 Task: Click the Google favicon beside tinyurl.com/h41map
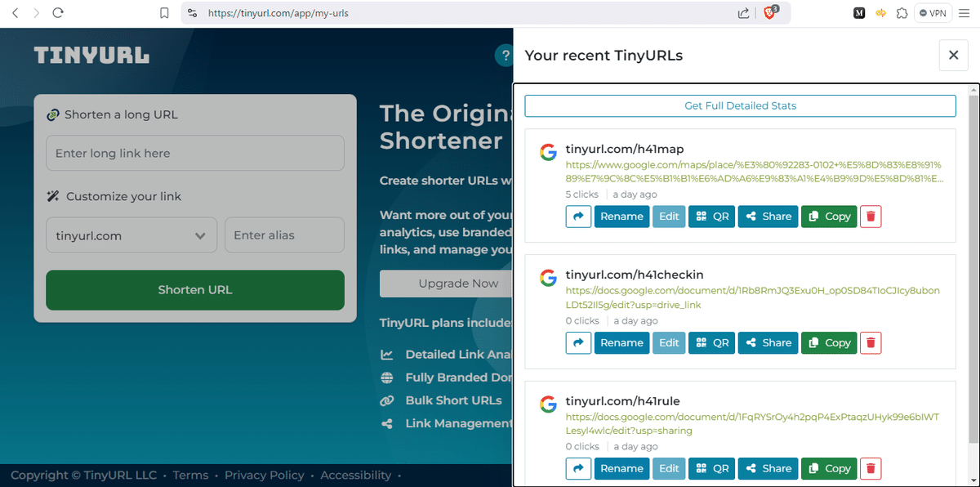(x=548, y=151)
